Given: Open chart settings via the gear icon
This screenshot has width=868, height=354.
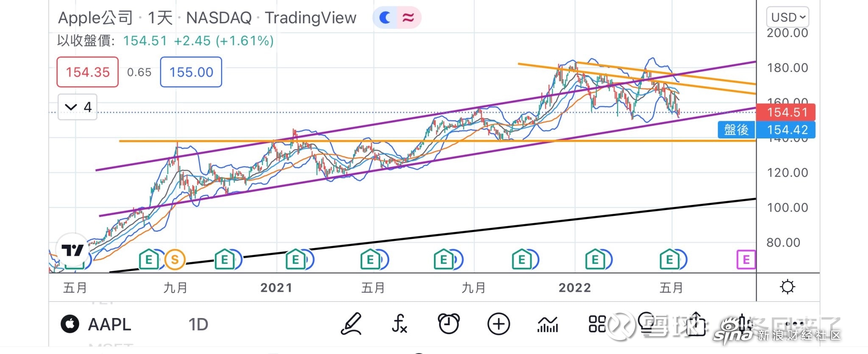Looking at the screenshot, I should click(x=787, y=287).
